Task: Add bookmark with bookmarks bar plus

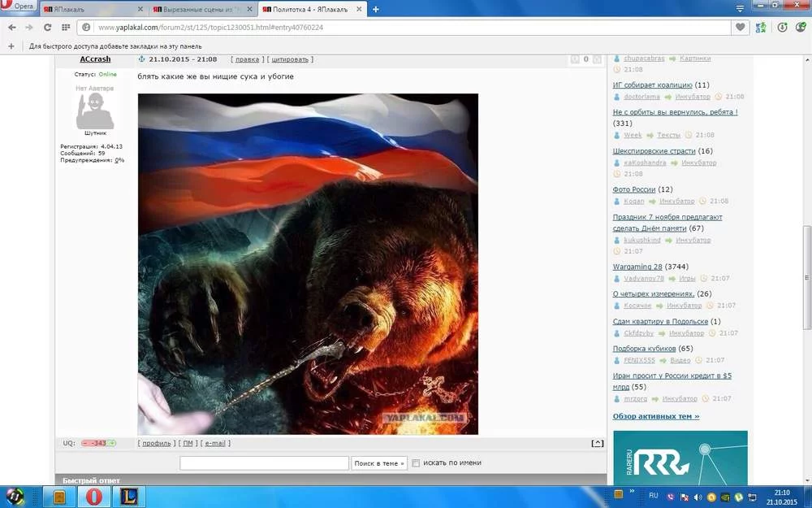Action: click(x=11, y=46)
